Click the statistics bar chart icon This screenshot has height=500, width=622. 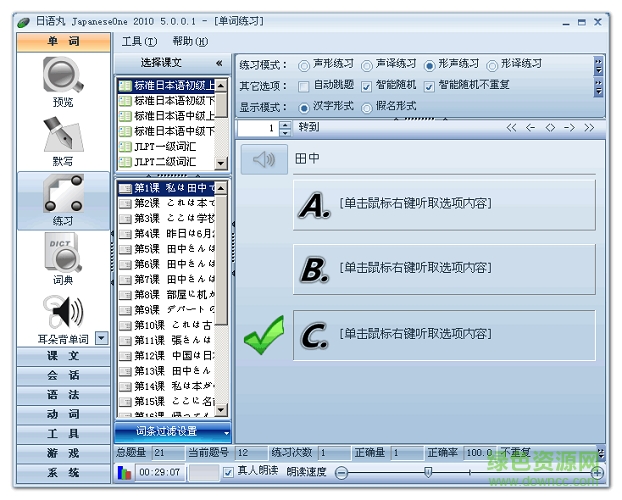pos(124,473)
